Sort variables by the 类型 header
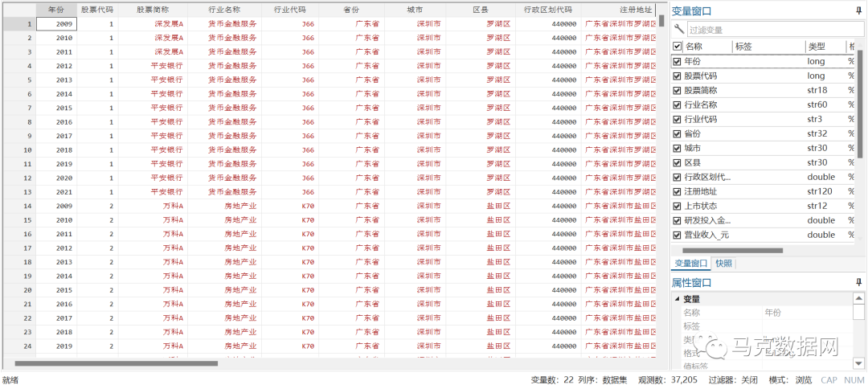Image resolution: width=868 pixels, height=385 pixels. tap(825, 47)
